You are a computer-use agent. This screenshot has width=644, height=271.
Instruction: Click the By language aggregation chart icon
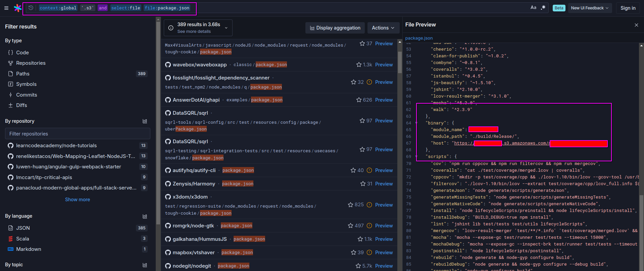pos(145,216)
